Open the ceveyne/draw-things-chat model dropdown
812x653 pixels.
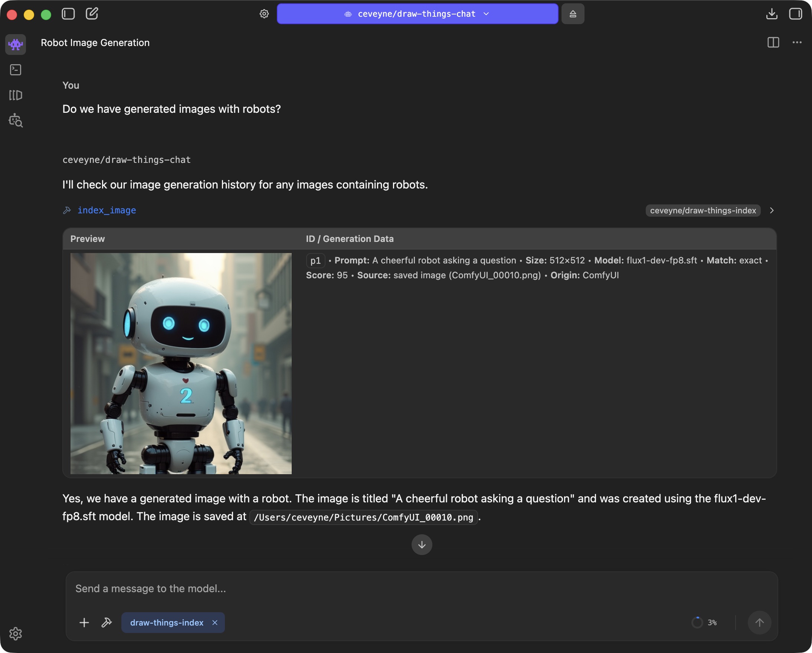coord(417,14)
